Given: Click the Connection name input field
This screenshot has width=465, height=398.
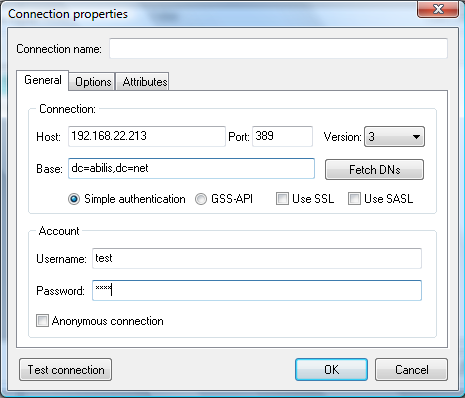Looking at the screenshot, I should click(278, 49).
